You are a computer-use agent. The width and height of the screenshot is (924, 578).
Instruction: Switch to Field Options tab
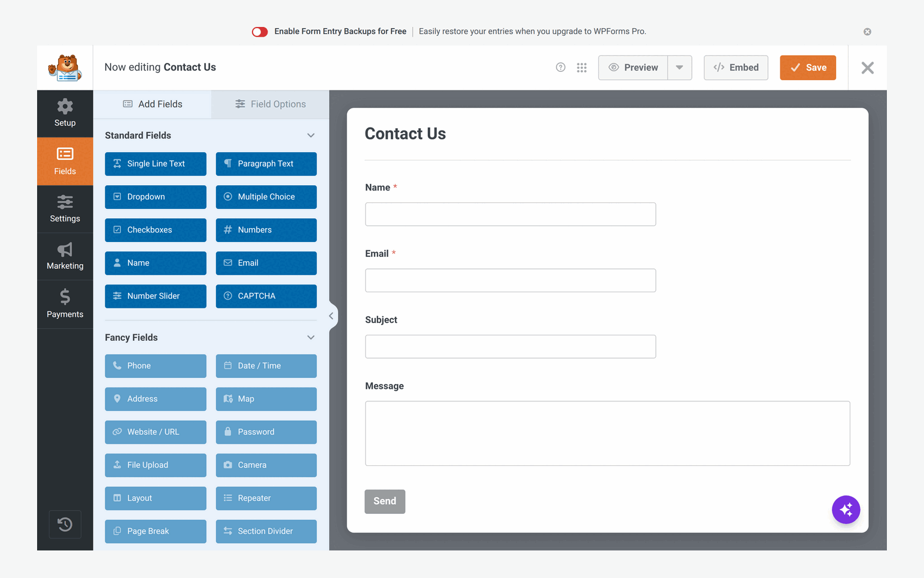point(270,104)
